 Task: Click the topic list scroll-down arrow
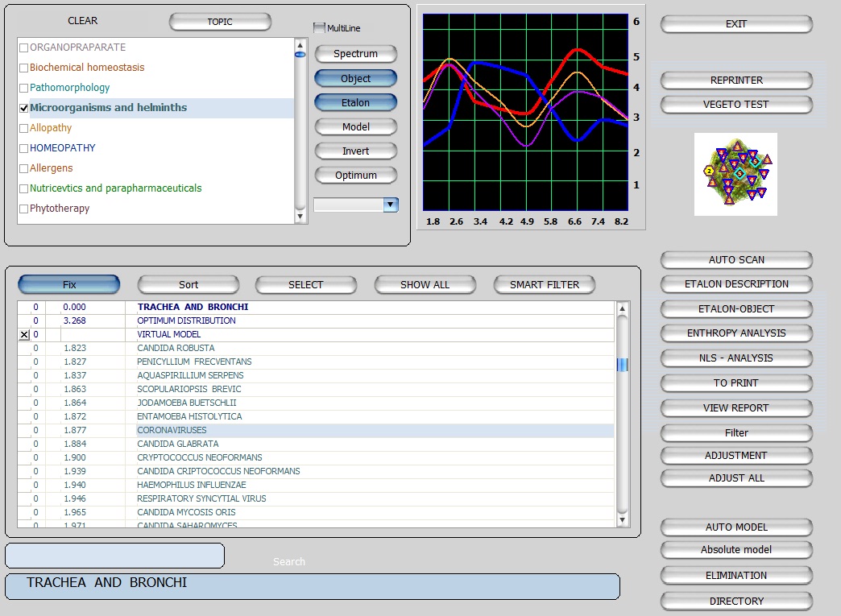[x=300, y=217]
